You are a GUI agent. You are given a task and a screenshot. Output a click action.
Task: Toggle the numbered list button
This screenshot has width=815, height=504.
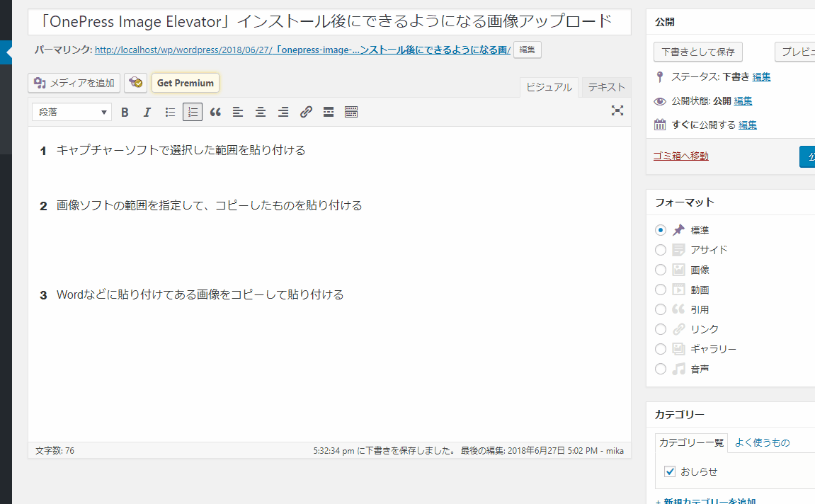[x=193, y=112]
